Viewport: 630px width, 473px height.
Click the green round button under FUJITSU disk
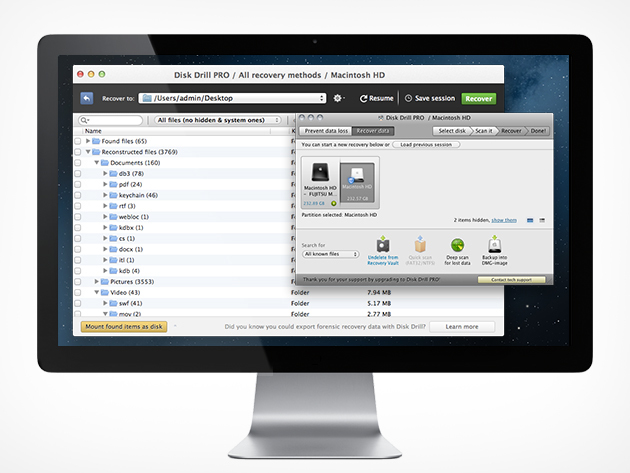tap(333, 203)
